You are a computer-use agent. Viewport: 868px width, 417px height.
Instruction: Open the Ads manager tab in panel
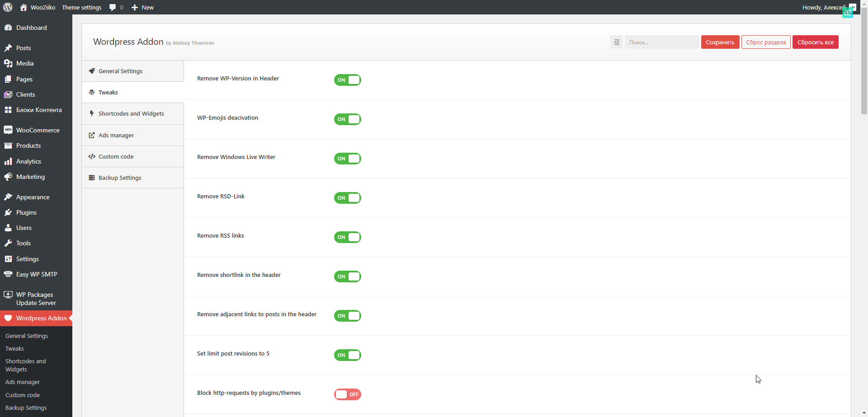point(132,135)
